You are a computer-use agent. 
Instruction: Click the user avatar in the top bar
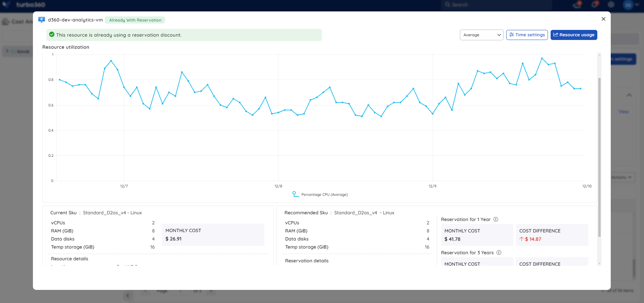(628, 5)
